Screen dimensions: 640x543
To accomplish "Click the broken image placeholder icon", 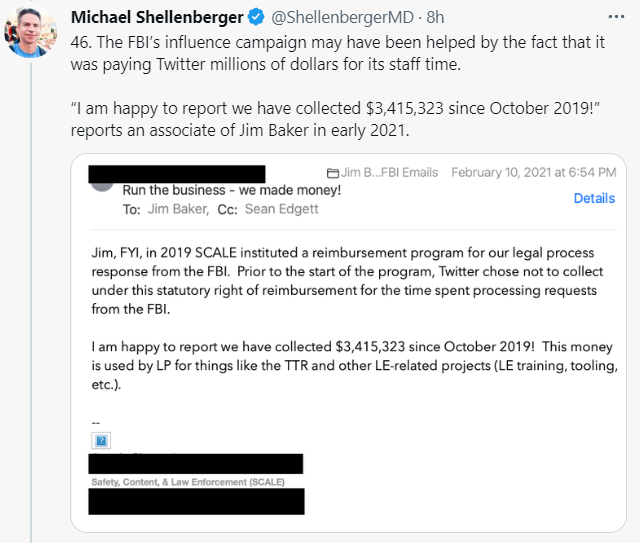I will [x=100, y=440].
